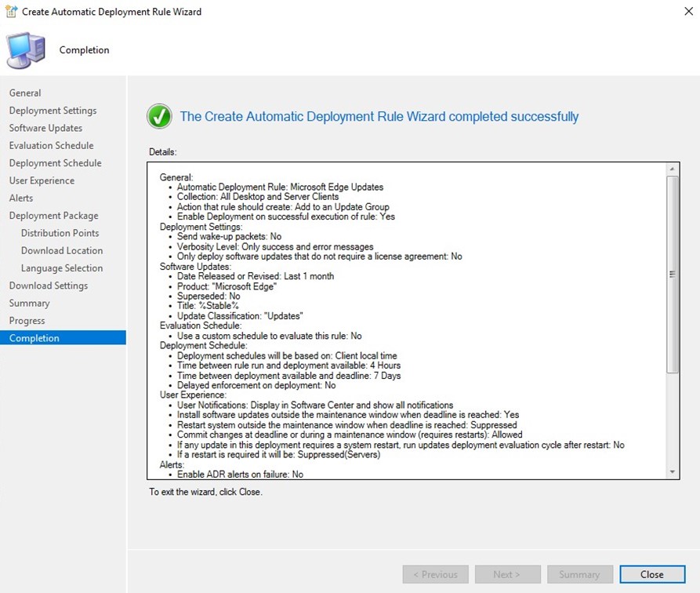Close the wizard window with X

click(689, 11)
